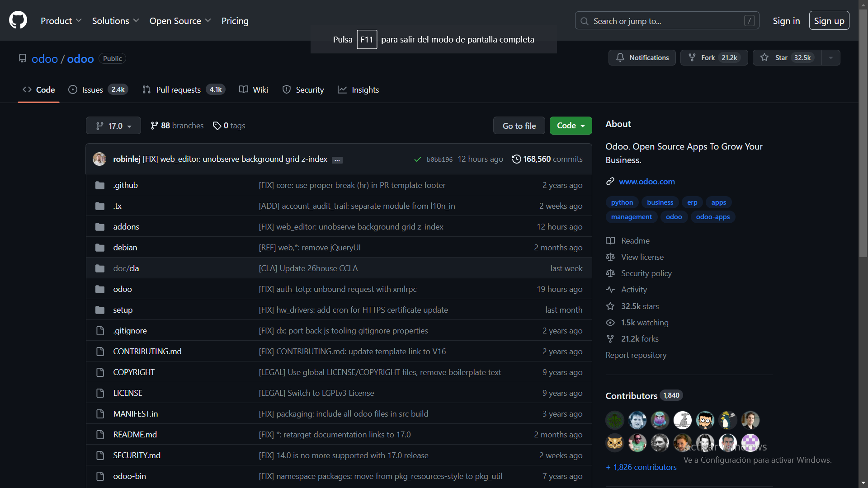The height and width of the screenshot is (488, 868).
Task: Click the Activity pulse icon
Action: 610,289
